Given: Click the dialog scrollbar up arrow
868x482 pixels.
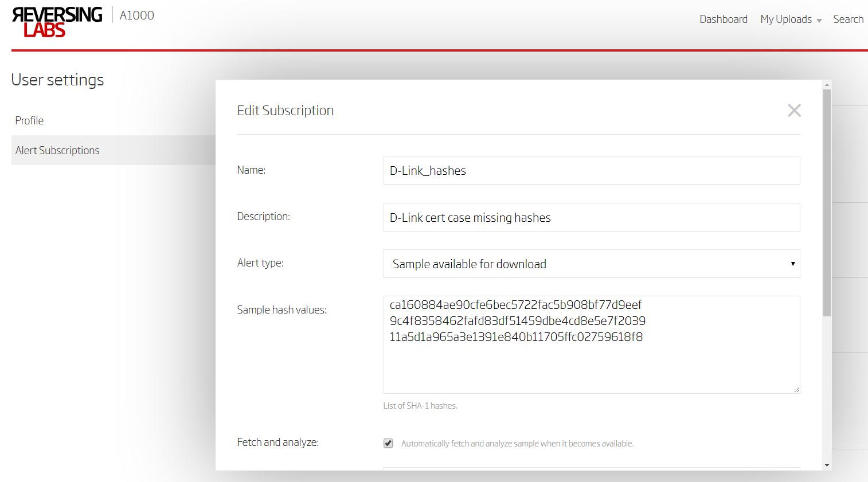Looking at the screenshot, I should [x=827, y=85].
